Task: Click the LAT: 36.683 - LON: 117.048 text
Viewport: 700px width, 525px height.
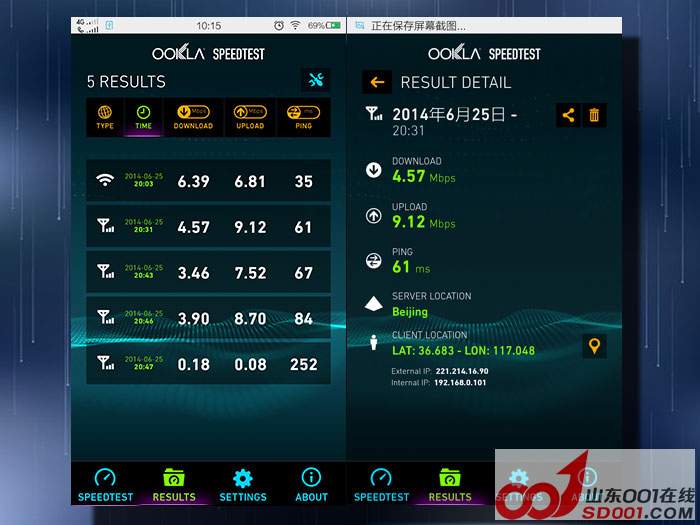Action: (463, 350)
